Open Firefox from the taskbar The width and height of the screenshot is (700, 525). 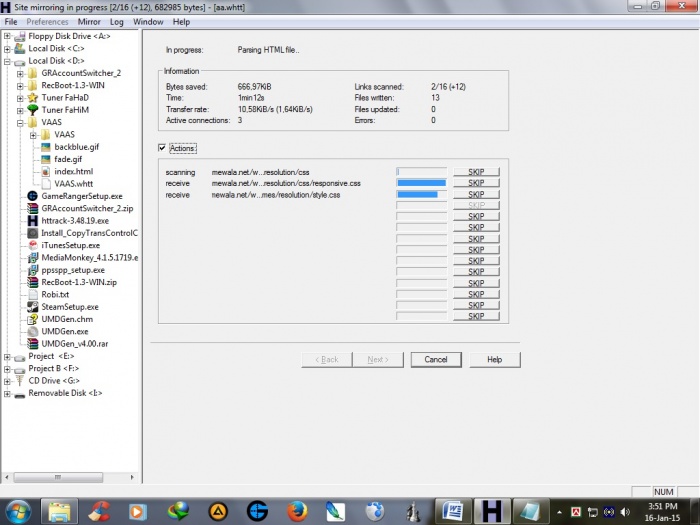297,511
